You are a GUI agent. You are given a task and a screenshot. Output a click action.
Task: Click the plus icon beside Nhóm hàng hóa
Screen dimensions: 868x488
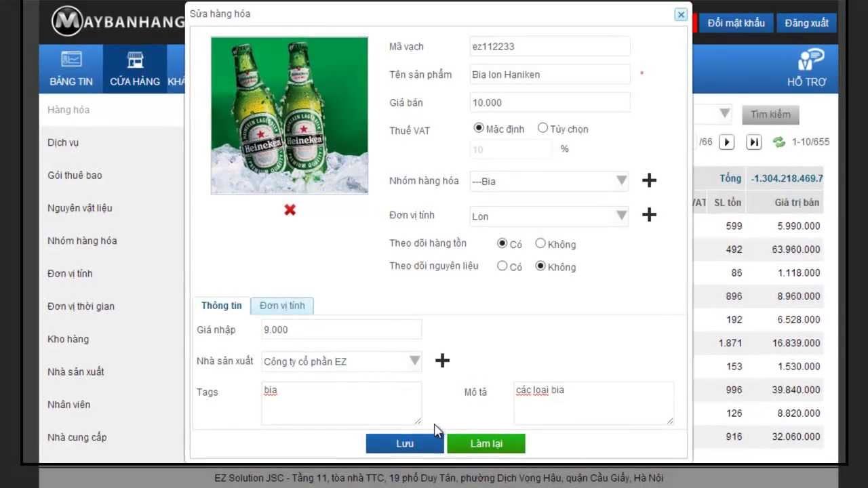(648, 180)
